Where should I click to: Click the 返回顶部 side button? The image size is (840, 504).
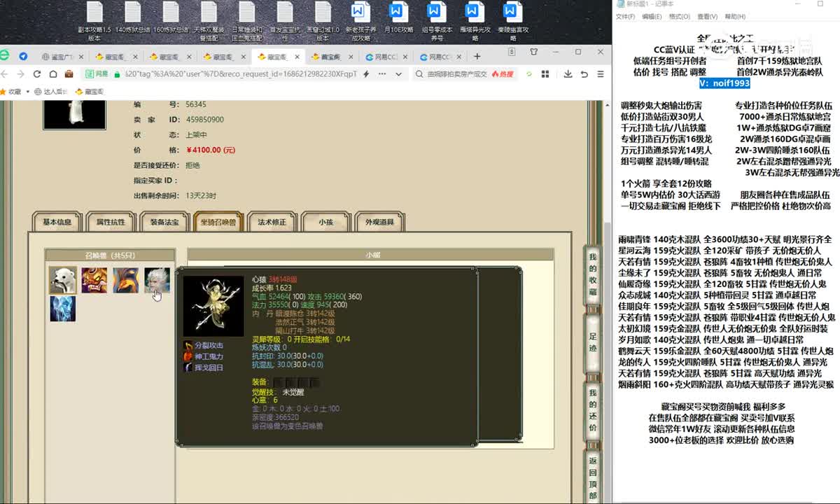coord(593,478)
